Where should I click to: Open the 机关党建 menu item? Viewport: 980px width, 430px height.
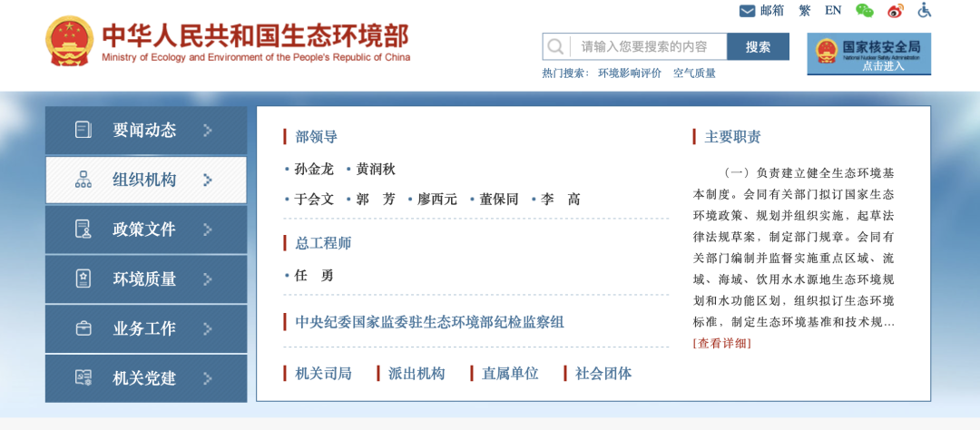145,378
